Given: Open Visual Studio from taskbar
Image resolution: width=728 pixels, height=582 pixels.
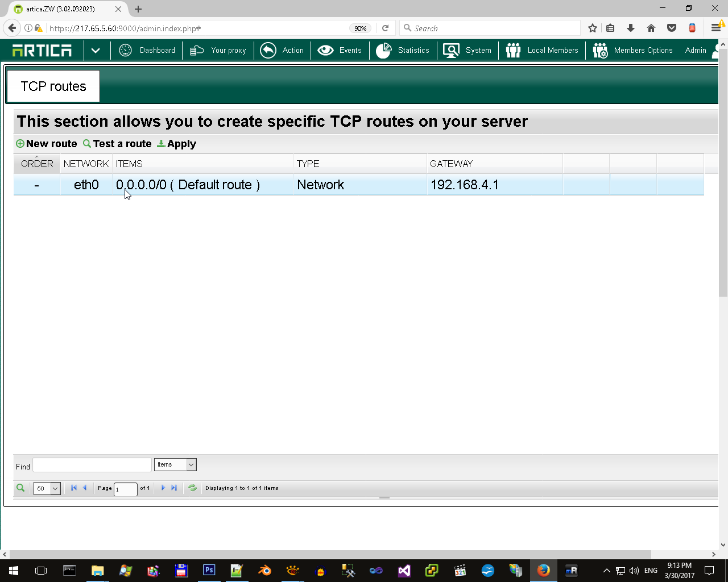Looking at the screenshot, I should [x=404, y=571].
